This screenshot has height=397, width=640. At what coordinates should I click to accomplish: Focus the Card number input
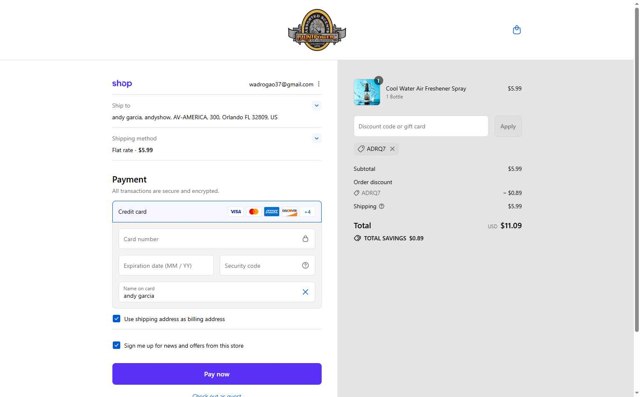pyautogui.click(x=217, y=239)
